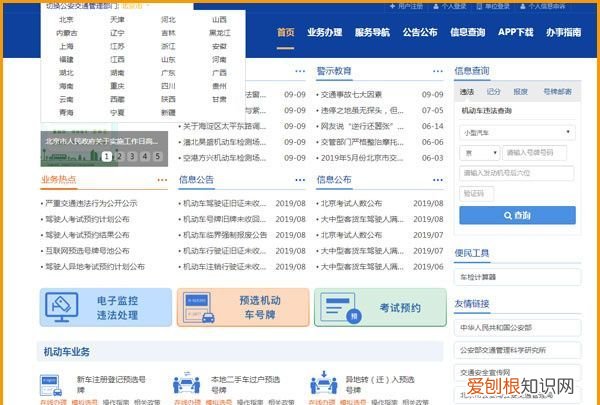The image size is (600, 405).
Task: Open the 办事指南 navigation item
Action: click(563, 32)
